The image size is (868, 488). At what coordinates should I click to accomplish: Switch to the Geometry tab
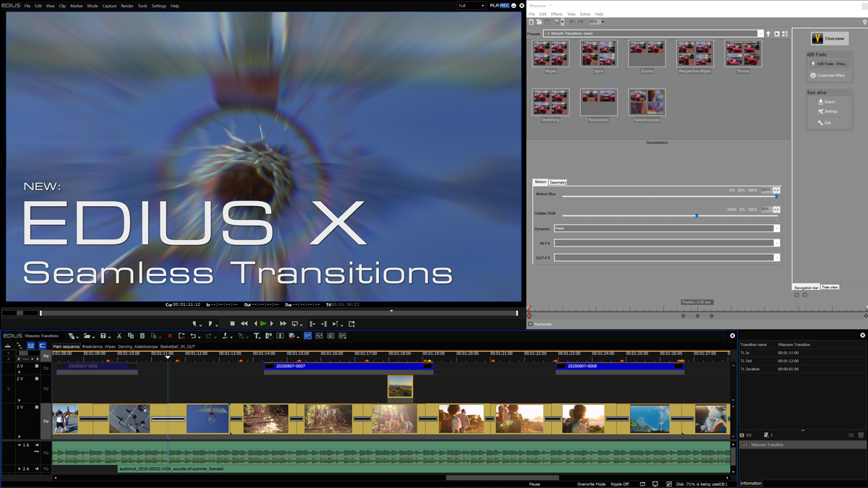click(558, 182)
